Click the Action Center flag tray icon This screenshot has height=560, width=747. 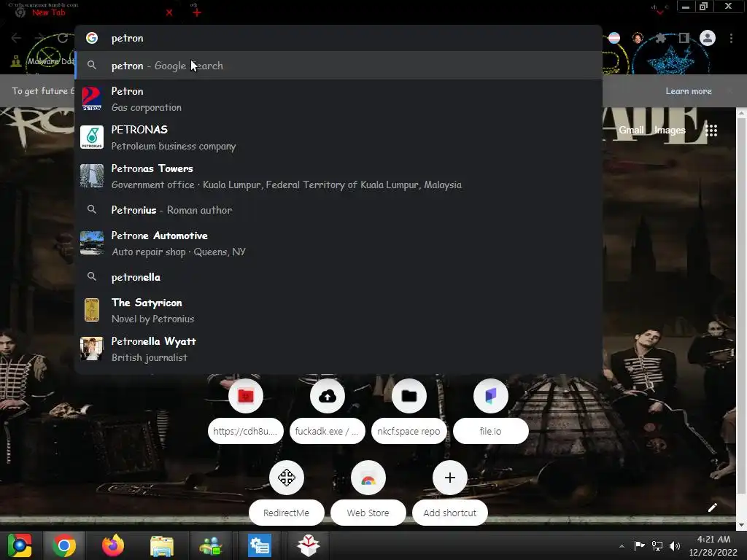click(639, 545)
